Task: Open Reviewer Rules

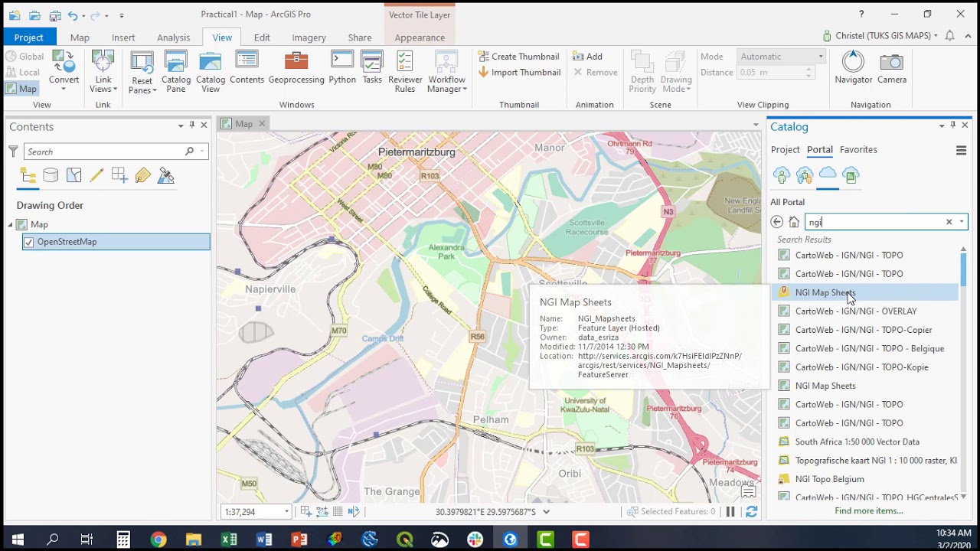Action: pyautogui.click(x=405, y=72)
